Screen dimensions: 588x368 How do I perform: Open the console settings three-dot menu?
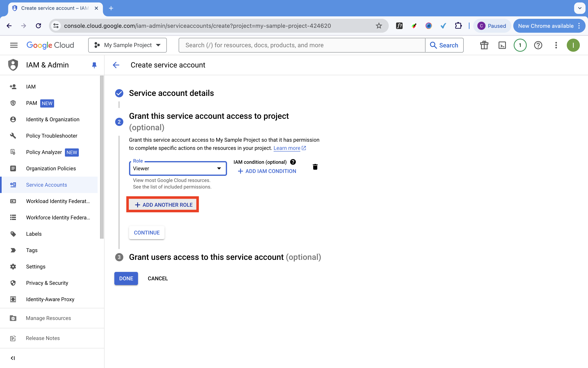coord(556,45)
